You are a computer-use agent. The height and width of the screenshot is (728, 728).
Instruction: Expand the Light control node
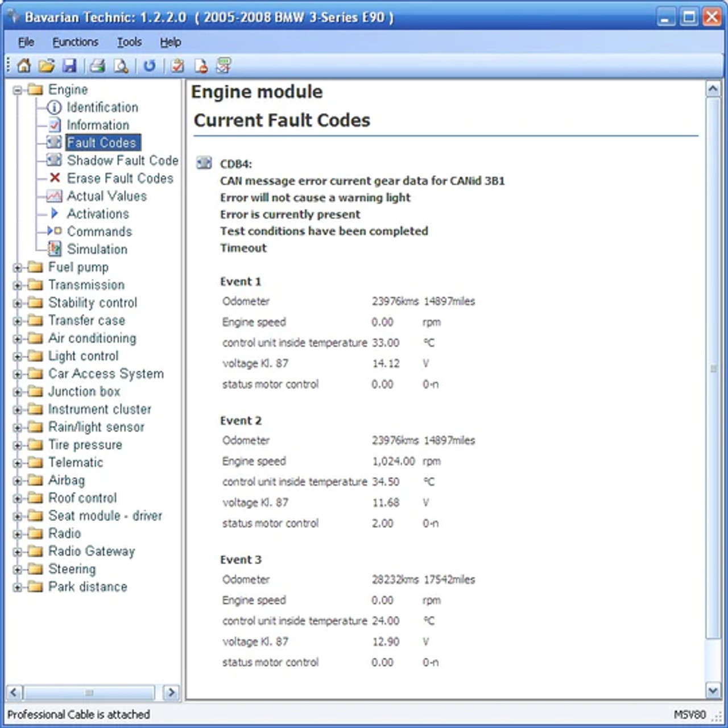pyautogui.click(x=18, y=357)
